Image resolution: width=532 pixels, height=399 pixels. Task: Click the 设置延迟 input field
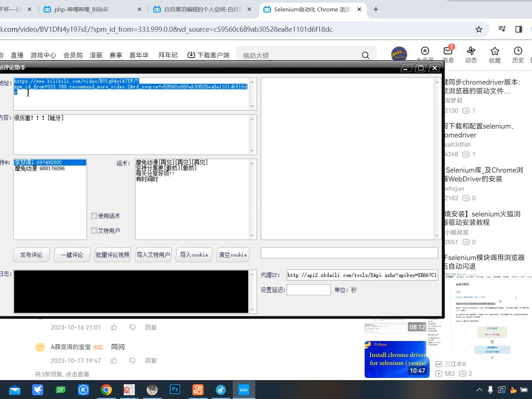(x=308, y=290)
